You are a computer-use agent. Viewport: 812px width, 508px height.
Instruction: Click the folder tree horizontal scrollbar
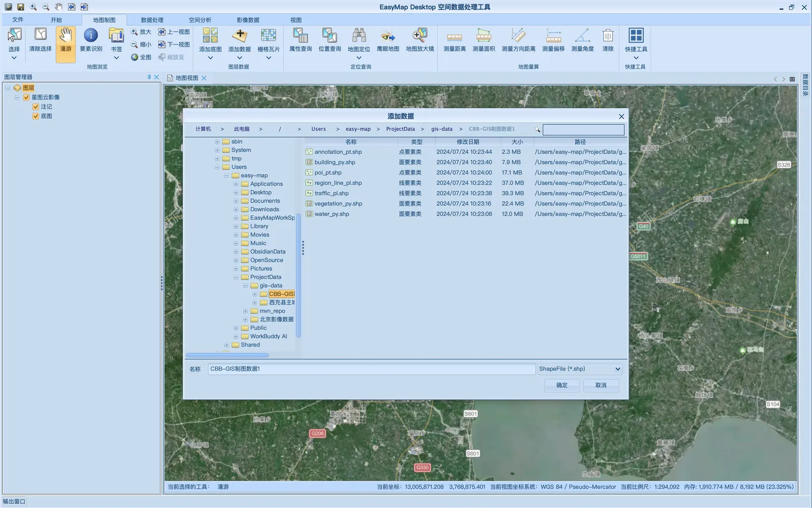[x=227, y=355]
